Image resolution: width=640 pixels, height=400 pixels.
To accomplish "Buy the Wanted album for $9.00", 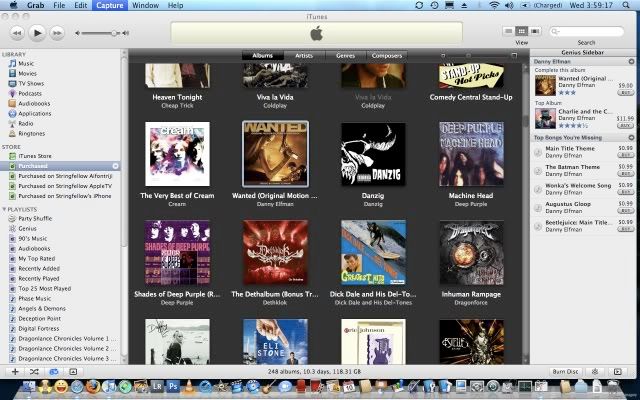I will [x=626, y=92].
